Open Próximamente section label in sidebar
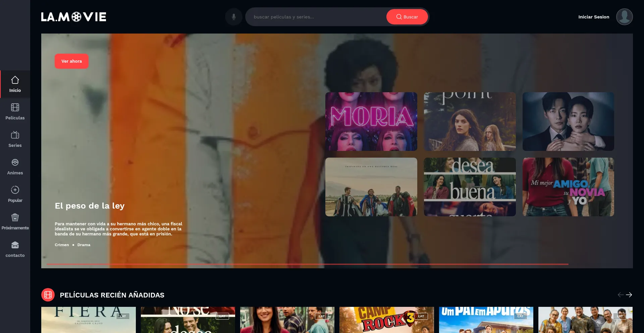The image size is (644, 333). 15,228
